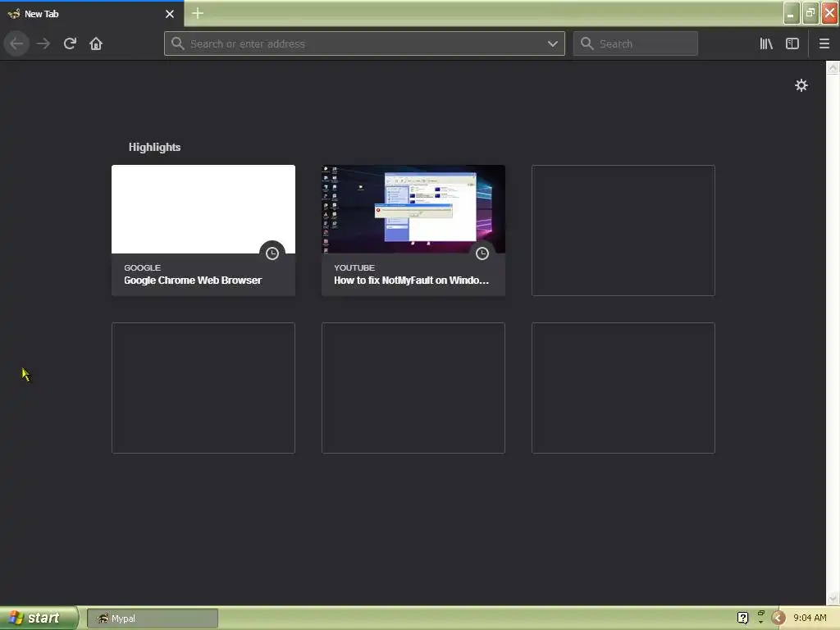Close the New Tab tab
Screen dimensions: 840x630
click(x=170, y=14)
